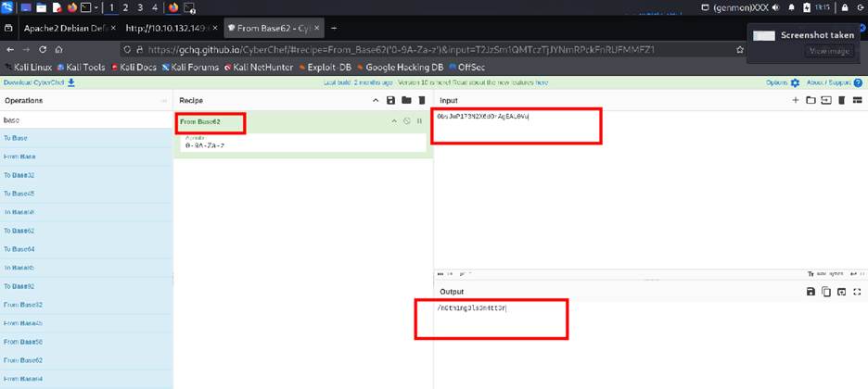Collapse the From Base62 operation chevron
The height and width of the screenshot is (389, 868).
coord(393,121)
